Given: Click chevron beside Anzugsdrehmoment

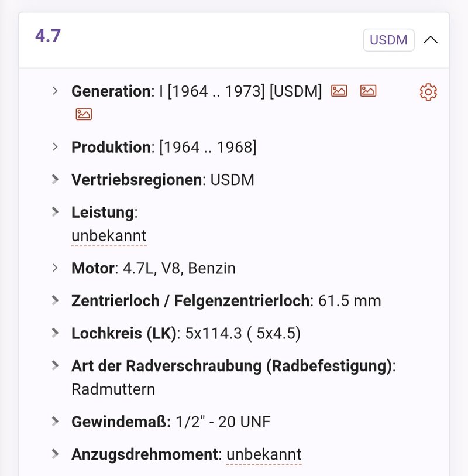Looking at the screenshot, I should click(x=55, y=454).
